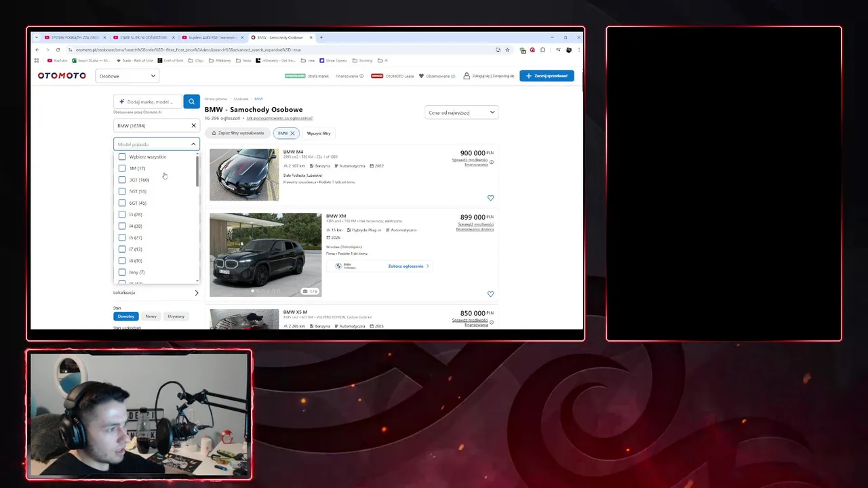Open a new browser tab
The height and width of the screenshot is (488, 868).
click(x=321, y=37)
